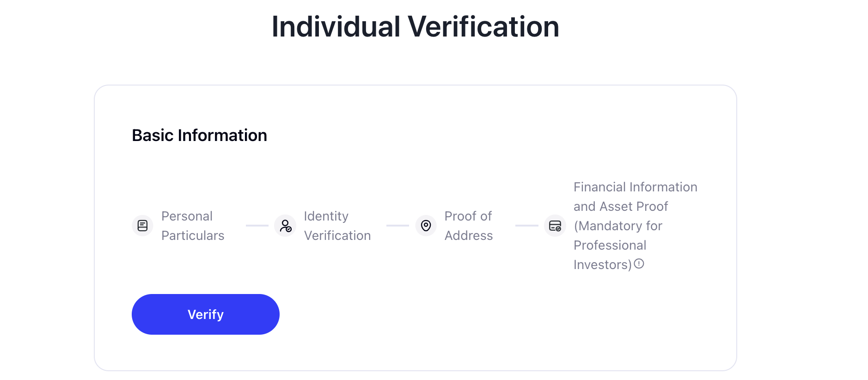Open the info icon next to Professional Investors
868x380 pixels.
[638, 264]
